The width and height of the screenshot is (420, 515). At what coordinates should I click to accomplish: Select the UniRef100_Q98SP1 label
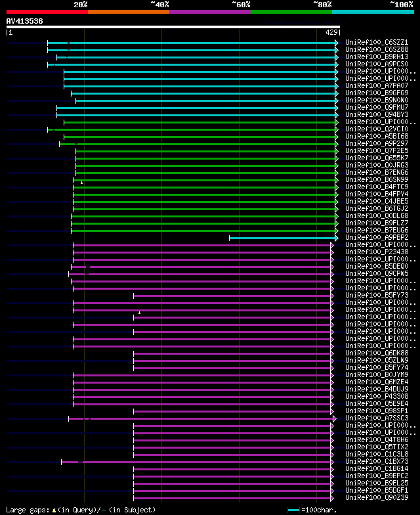click(x=377, y=411)
